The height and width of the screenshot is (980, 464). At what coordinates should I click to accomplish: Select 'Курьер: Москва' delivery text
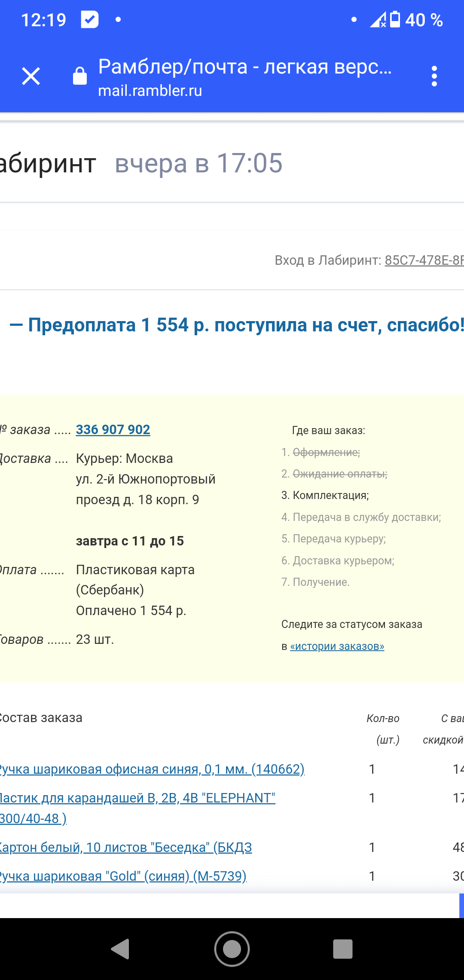coord(125,458)
